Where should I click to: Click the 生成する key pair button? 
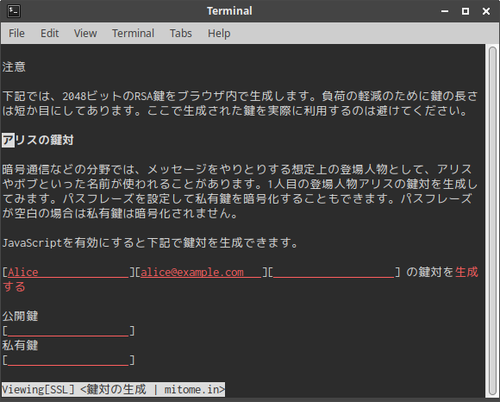(467, 272)
